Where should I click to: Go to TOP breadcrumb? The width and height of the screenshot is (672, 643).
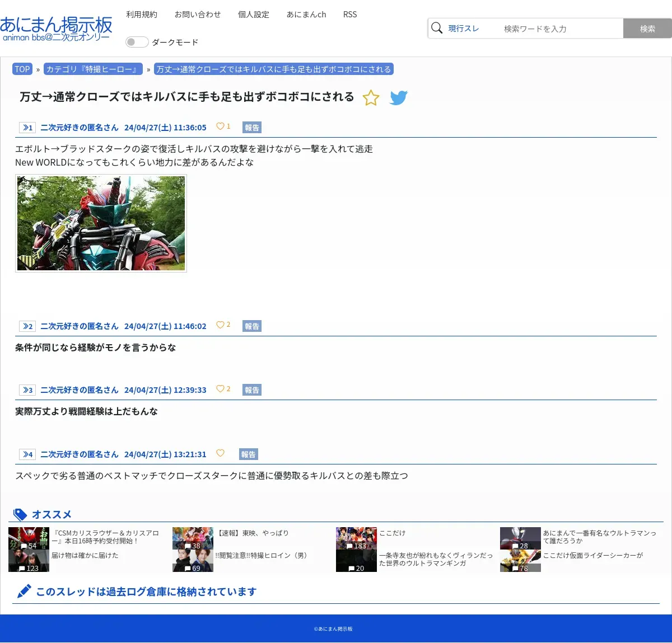click(22, 69)
